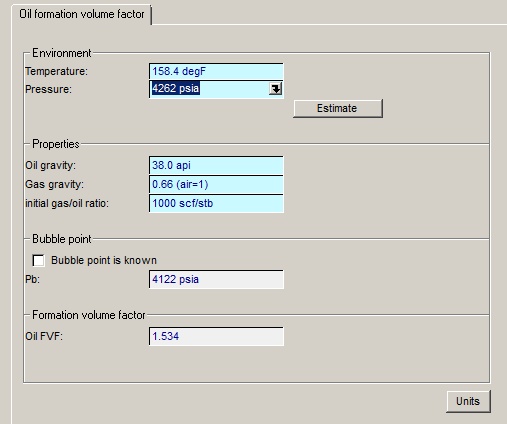Click the Oil gravity field 38.0 api
The width and height of the screenshot is (507, 424).
pos(216,165)
